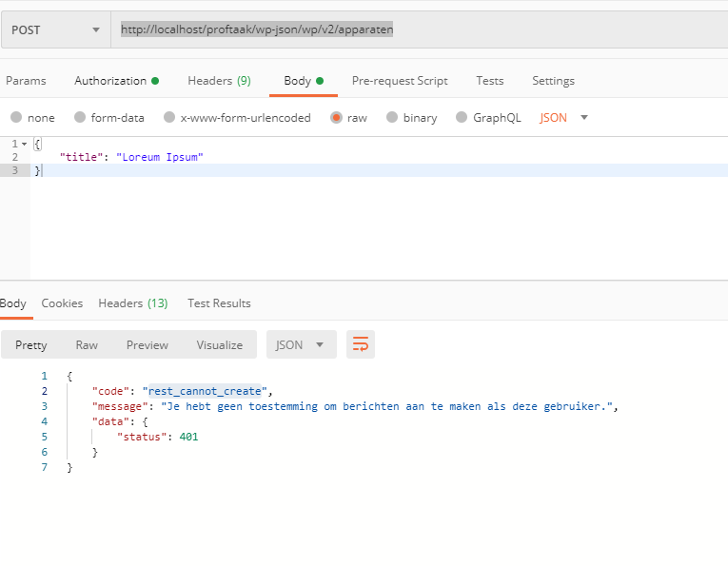Switch to the response Cookies tab
This screenshot has height=566, width=728.
[62, 303]
